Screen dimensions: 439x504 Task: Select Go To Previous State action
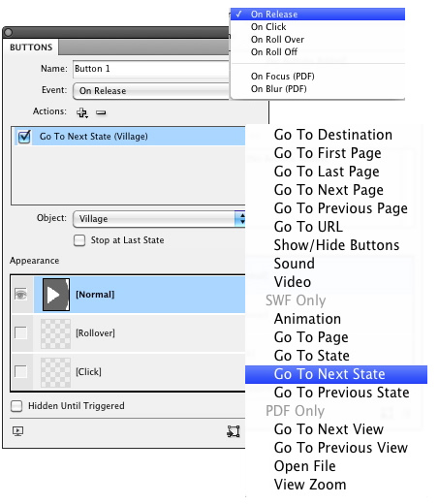click(341, 393)
